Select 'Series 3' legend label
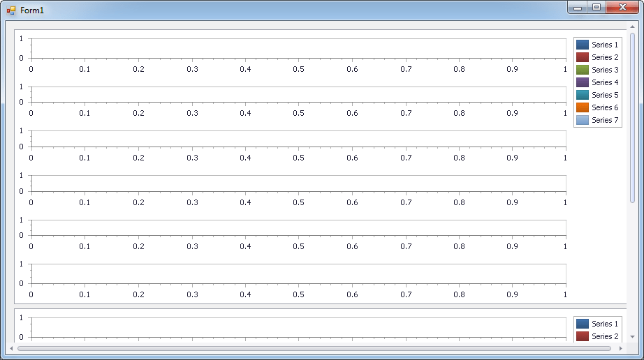 pos(605,70)
